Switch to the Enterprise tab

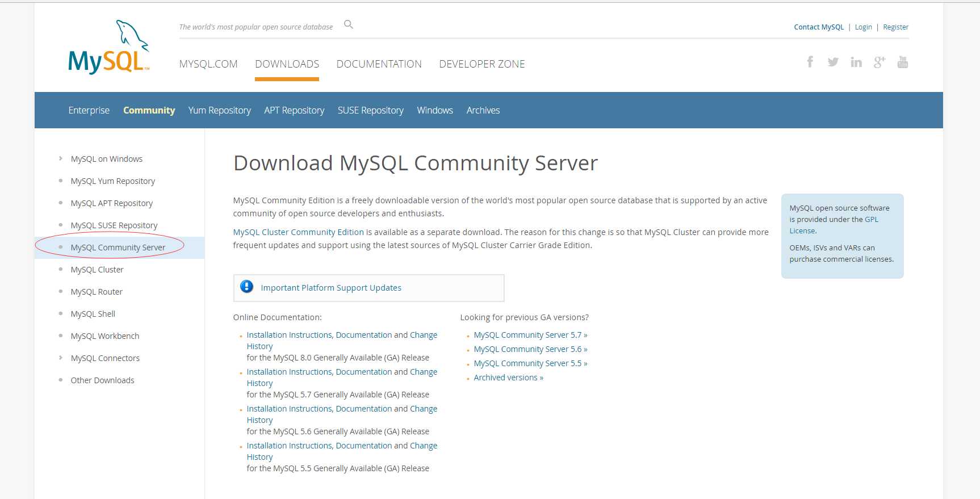coord(89,110)
